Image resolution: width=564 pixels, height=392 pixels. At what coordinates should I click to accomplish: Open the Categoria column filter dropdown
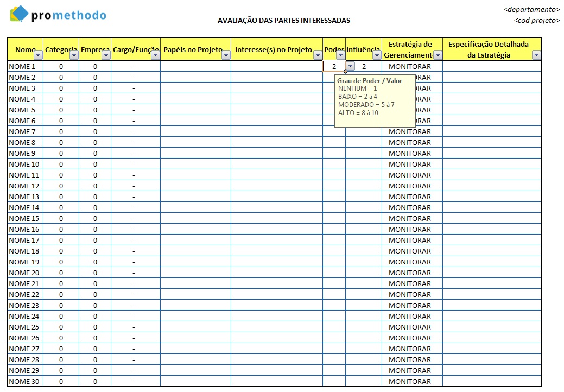(74, 55)
